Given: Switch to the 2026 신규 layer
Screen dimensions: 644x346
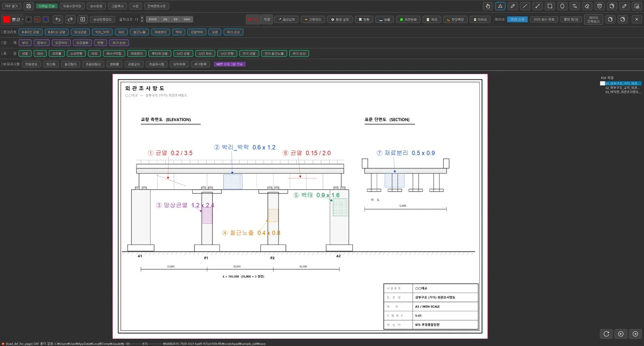Looking at the screenshot, I should point(517,19).
